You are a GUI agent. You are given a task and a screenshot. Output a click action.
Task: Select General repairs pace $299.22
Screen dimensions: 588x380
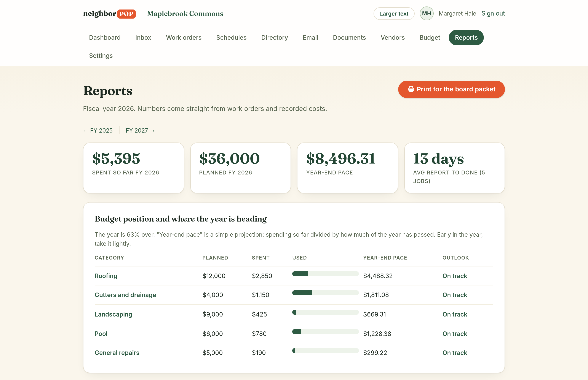tap(375, 353)
